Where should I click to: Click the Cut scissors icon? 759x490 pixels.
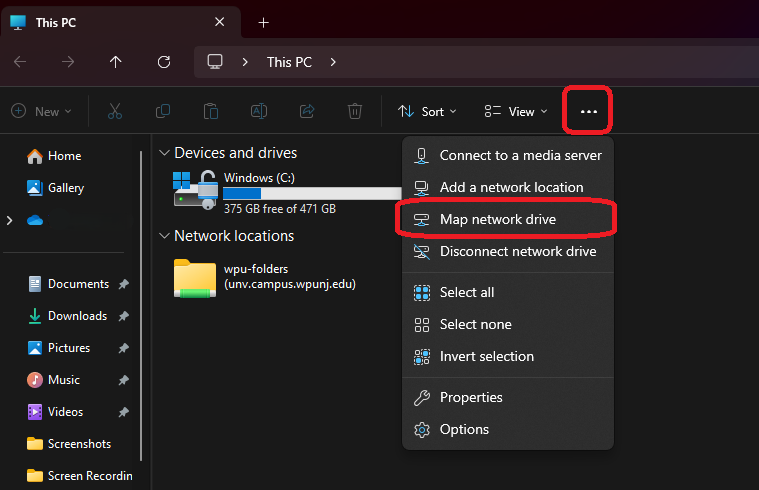coord(115,111)
